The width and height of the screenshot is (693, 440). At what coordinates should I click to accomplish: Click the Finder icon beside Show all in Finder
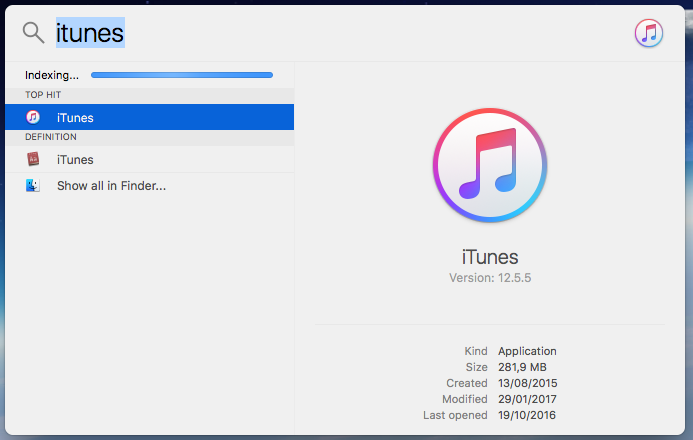pyautogui.click(x=33, y=186)
